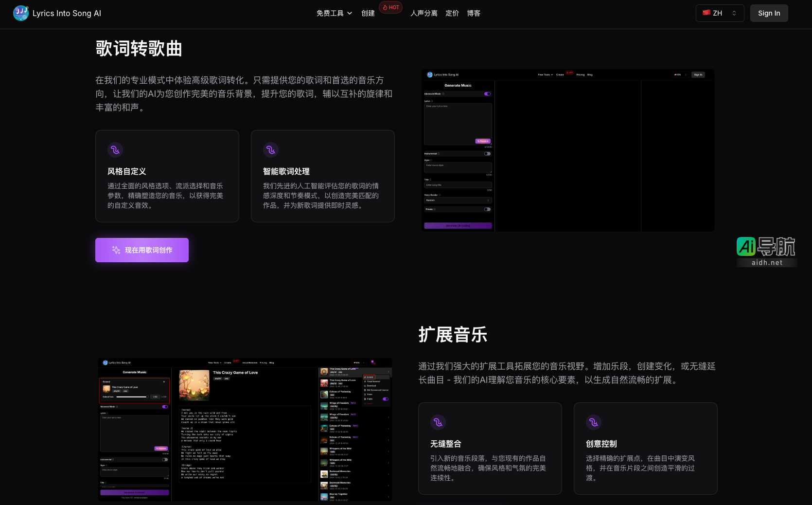Click the This Crazy Game of Love thumbnail

106,389
